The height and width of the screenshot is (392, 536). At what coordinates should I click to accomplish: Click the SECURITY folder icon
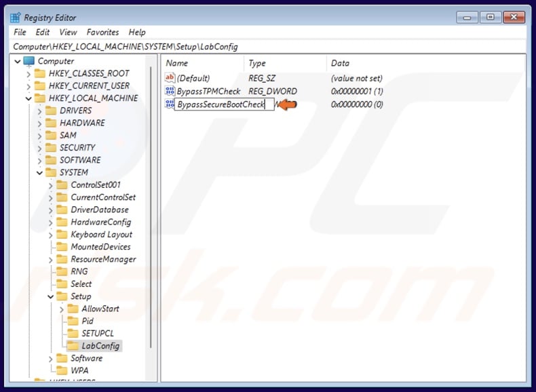(x=51, y=148)
